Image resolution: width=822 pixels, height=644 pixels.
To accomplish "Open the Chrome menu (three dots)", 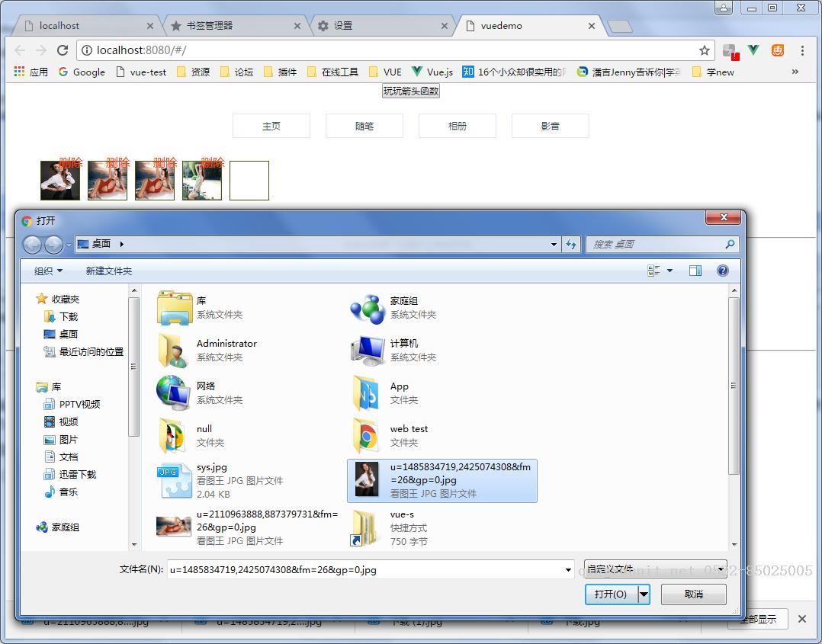I will click(802, 50).
